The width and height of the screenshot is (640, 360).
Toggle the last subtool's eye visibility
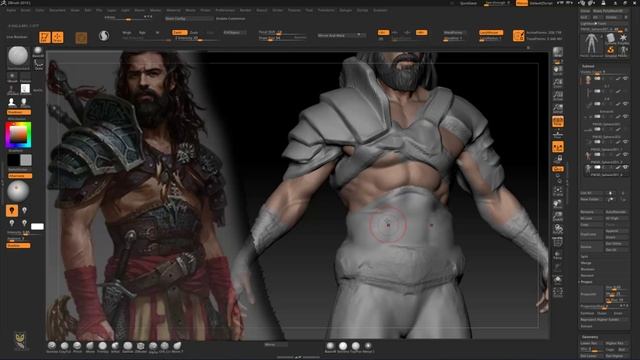click(x=625, y=167)
